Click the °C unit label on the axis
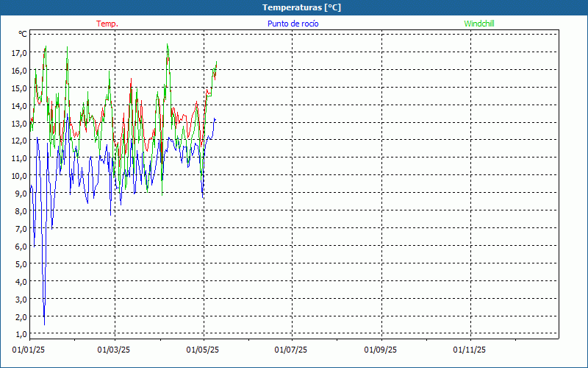This screenshot has height=368, width=588. coord(23,34)
